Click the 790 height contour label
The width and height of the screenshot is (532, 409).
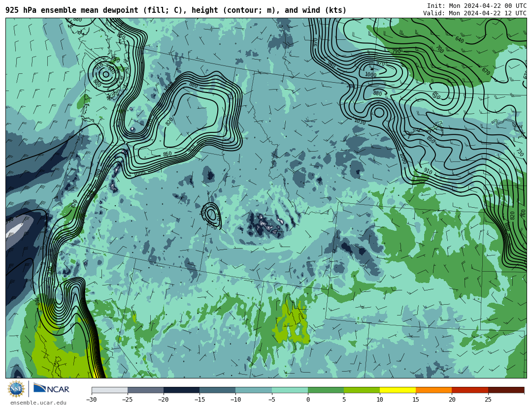[396, 51]
